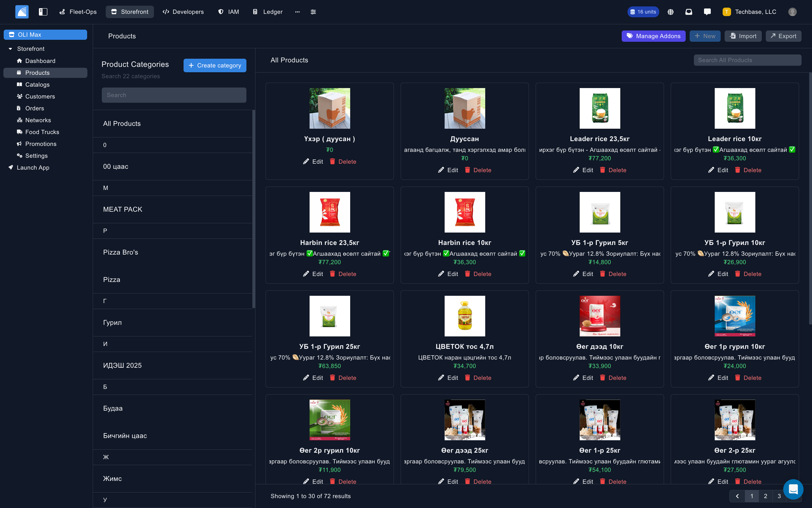The width and height of the screenshot is (812, 508).
Task: Open the IAM menu
Action: click(x=229, y=12)
